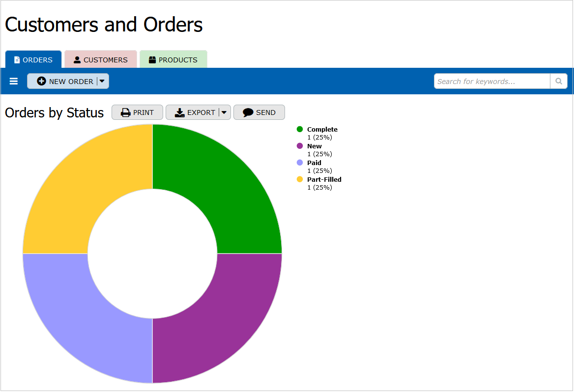The height and width of the screenshot is (392, 574).
Task: Switch to the Products tab
Action: 173,60
